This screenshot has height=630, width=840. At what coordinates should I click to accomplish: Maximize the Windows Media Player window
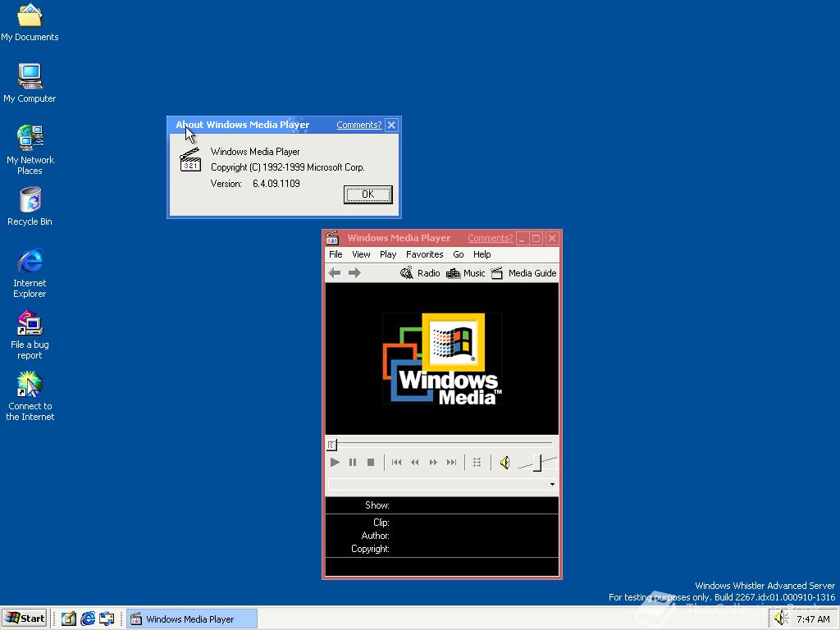(x=536, y=239)
